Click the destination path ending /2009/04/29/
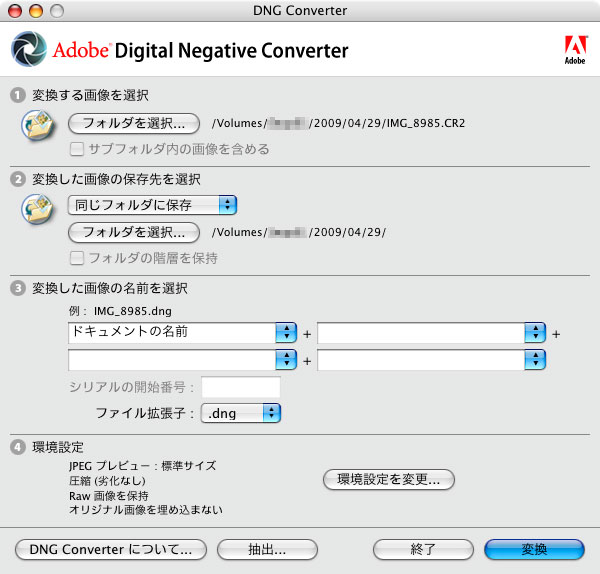600x574 pixels. 299,232
